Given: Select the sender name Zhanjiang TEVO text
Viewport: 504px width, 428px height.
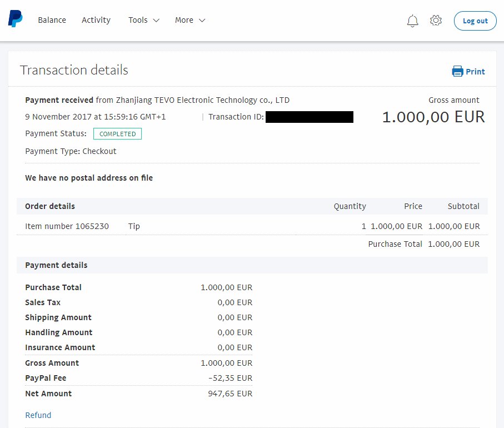Looking at the screenshot, I should 203,100.
